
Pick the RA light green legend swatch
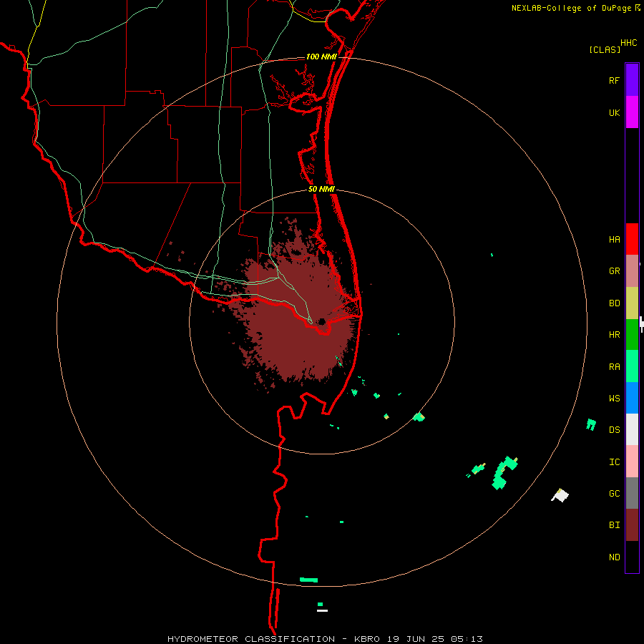pyautogui.click(x=632, y=366)
